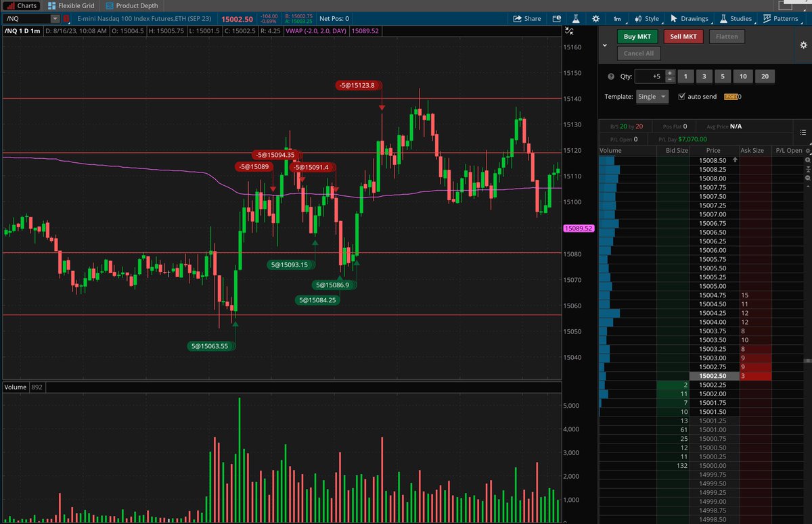The height and width of the screenshot is (524, 812).
Task: Set quantity preset to 1
Action: pos(685,76)
